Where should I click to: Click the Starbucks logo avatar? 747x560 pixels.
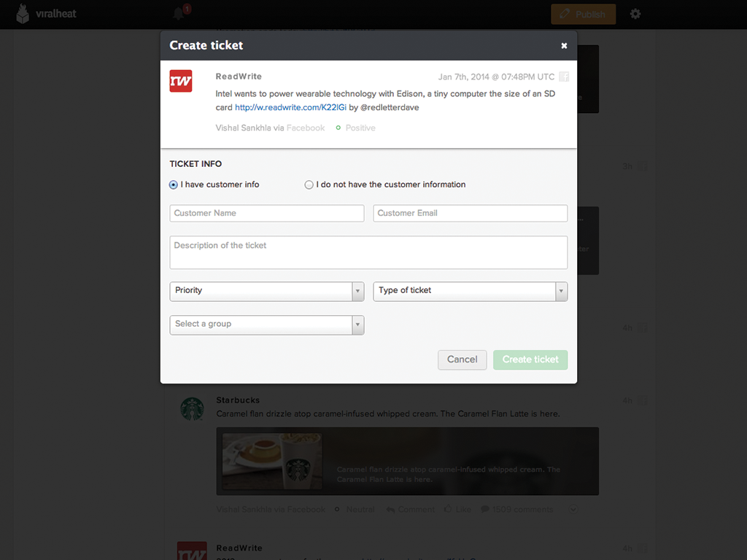(x=193, y=408)
